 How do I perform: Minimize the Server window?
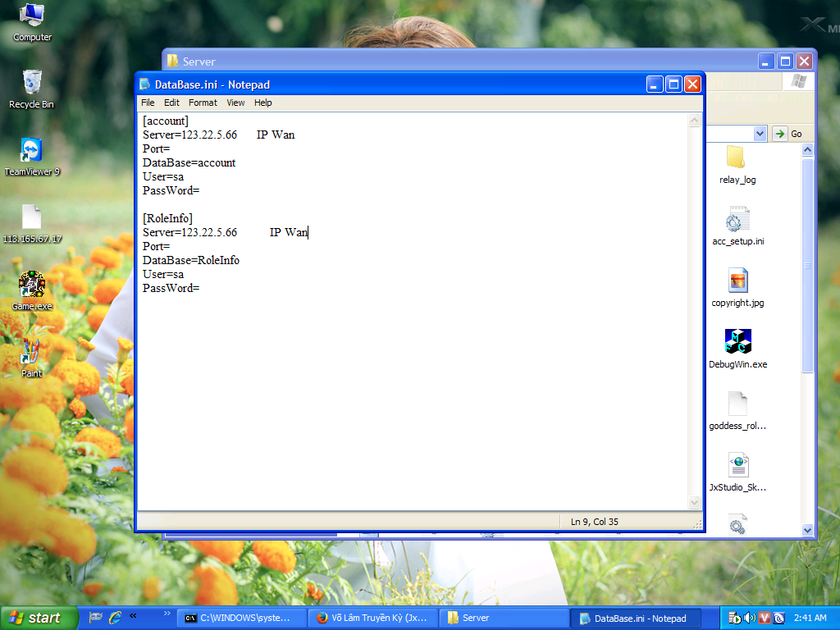[x=766, y=61]
